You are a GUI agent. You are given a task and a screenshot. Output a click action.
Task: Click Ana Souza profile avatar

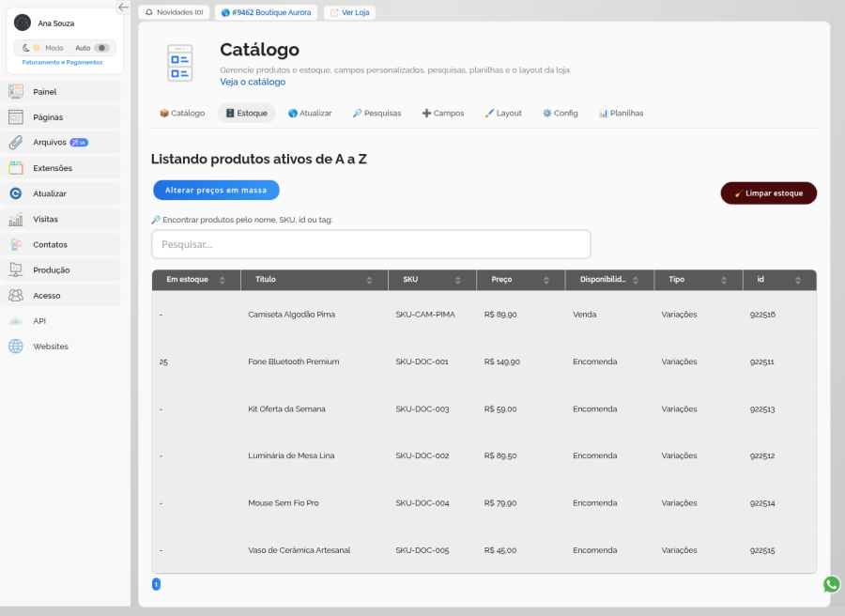coord(23,23)
